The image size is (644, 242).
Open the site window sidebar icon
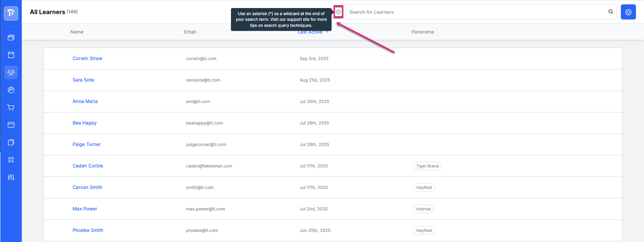click(x=11, y=125)
